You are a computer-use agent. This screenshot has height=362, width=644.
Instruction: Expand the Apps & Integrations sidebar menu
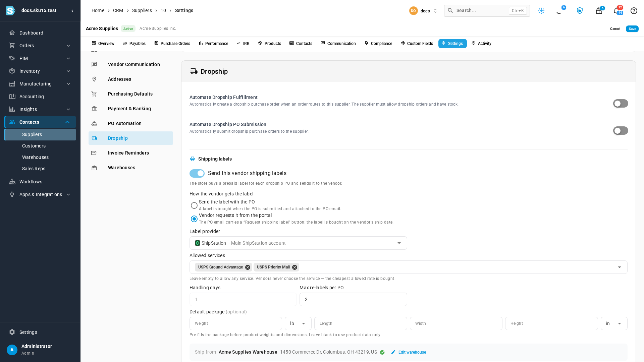click(x=40, y=194)
